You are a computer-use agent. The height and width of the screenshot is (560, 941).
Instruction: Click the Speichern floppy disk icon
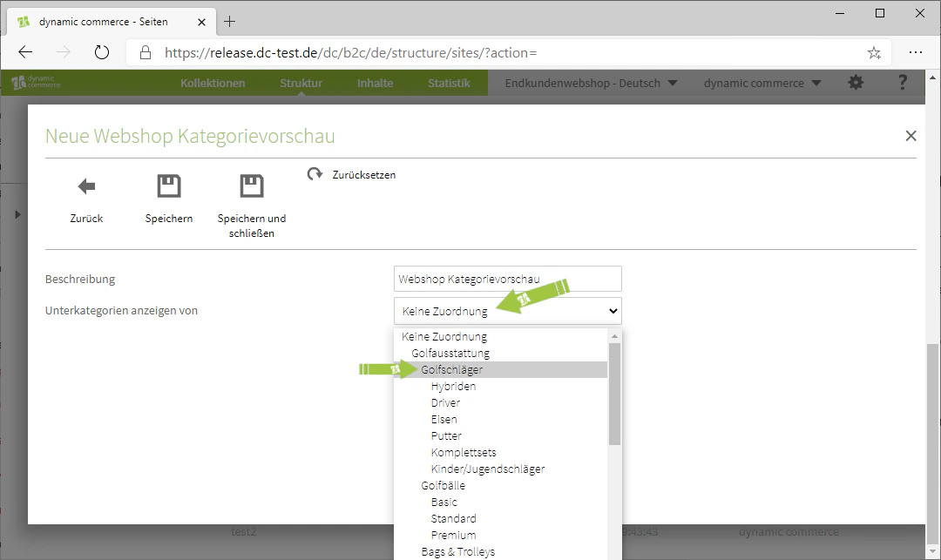coord(169,186)
